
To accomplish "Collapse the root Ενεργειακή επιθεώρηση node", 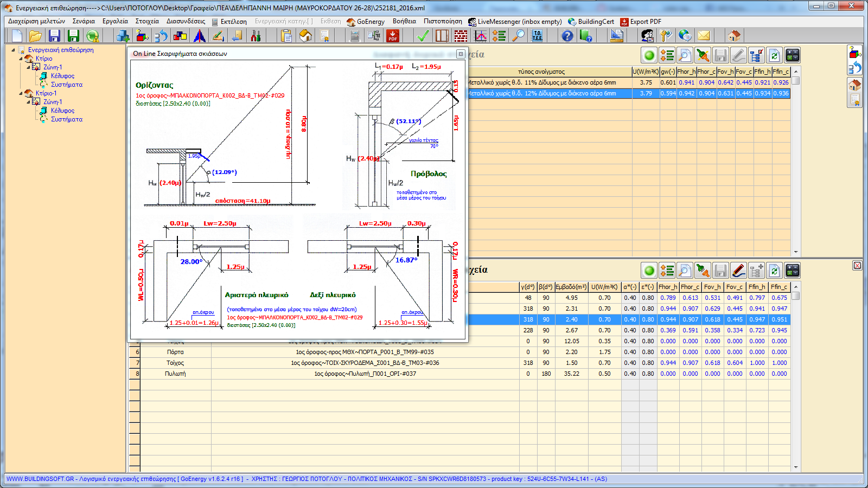I will pyautogui.click(x=14, y=50).
